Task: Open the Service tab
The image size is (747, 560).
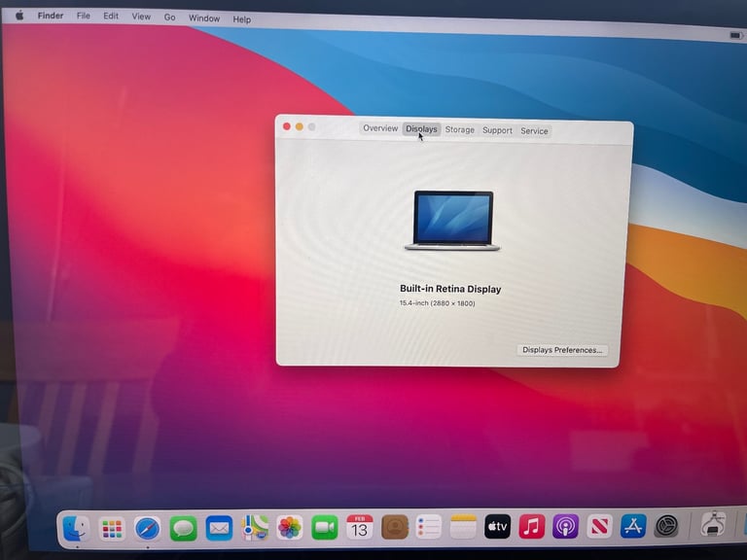Action: (534, 130)
